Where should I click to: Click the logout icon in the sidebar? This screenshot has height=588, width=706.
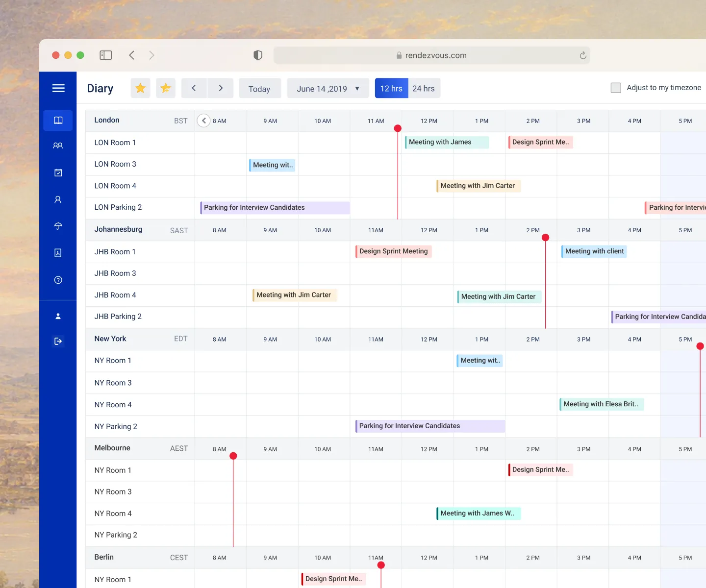pyautogui.click(x=58, y=341)
